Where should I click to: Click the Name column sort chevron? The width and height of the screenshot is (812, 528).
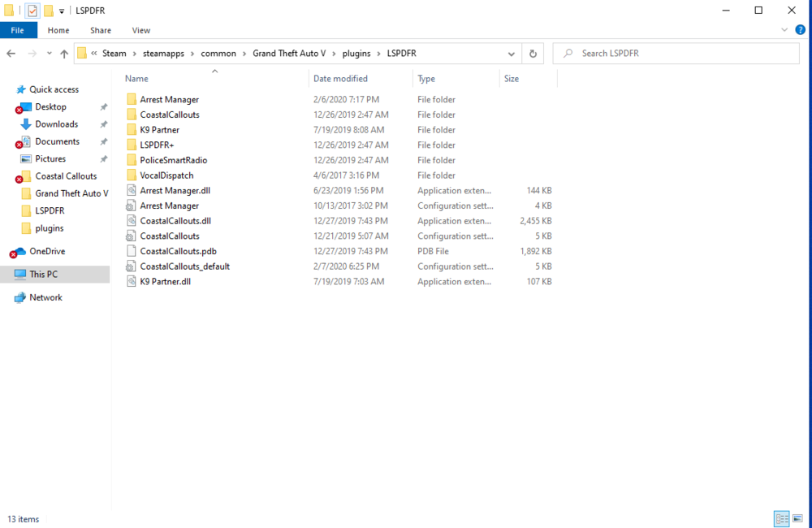215,71
